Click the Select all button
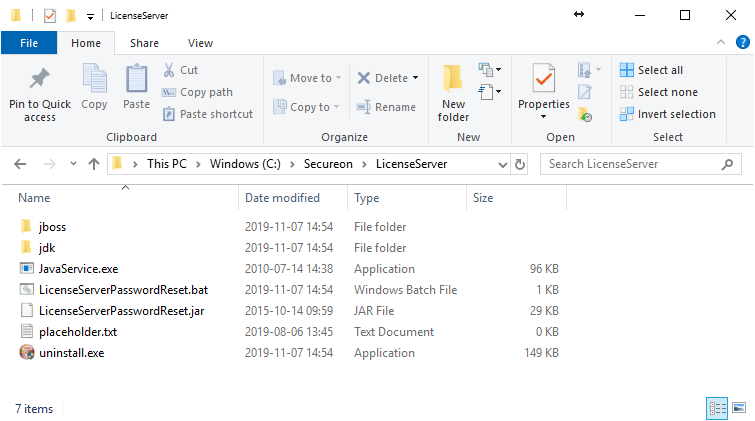Image resolution: width=755 pixels, height=421 pixels. (651, 70)
